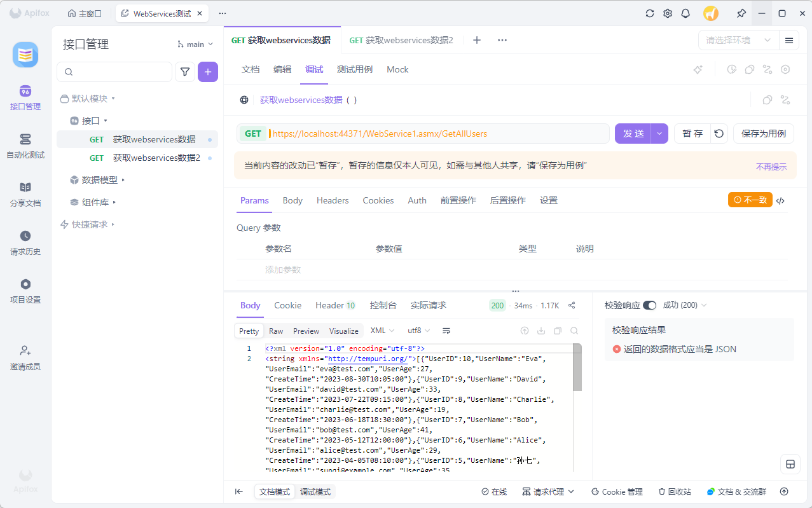The width and height of the screenshot is (812, 508).
Task: Click the generate code icon
Action: click(781, 200)
